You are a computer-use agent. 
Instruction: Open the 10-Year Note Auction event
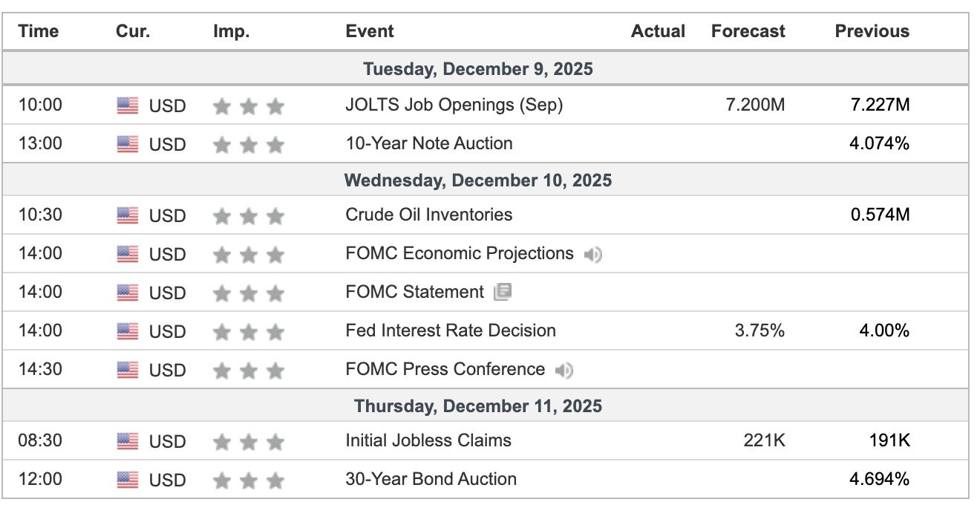point(428,143)
